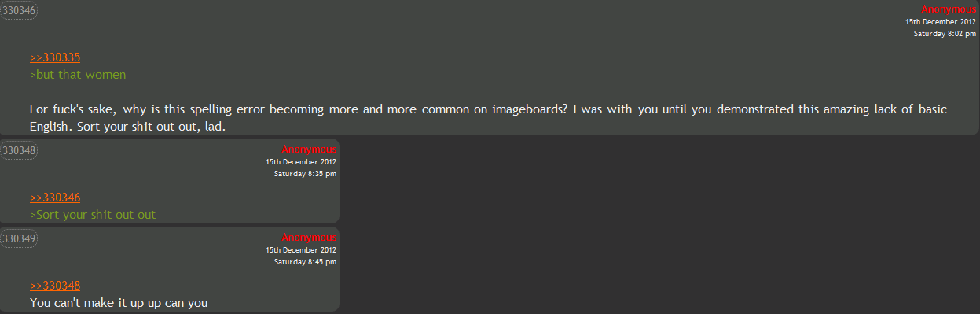Follow the >>330348 reply link
Viewport: 980px width, 314px height.
pyautogui.click(x=55, y=285)
